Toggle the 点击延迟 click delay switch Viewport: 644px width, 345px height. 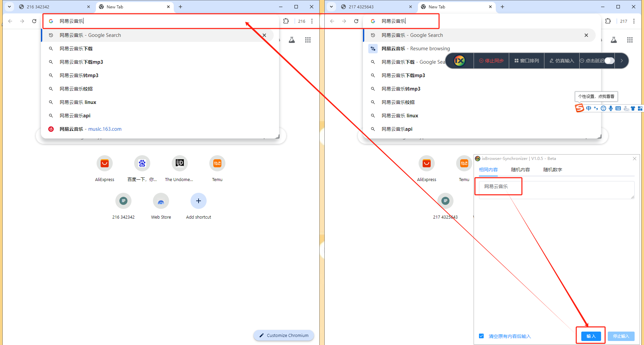click(609, 61)
